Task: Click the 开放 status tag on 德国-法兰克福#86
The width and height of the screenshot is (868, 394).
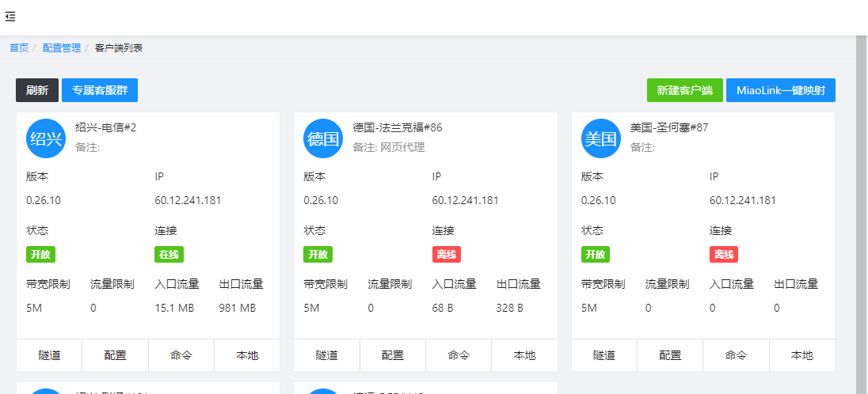Action: [x=318, y=255]
